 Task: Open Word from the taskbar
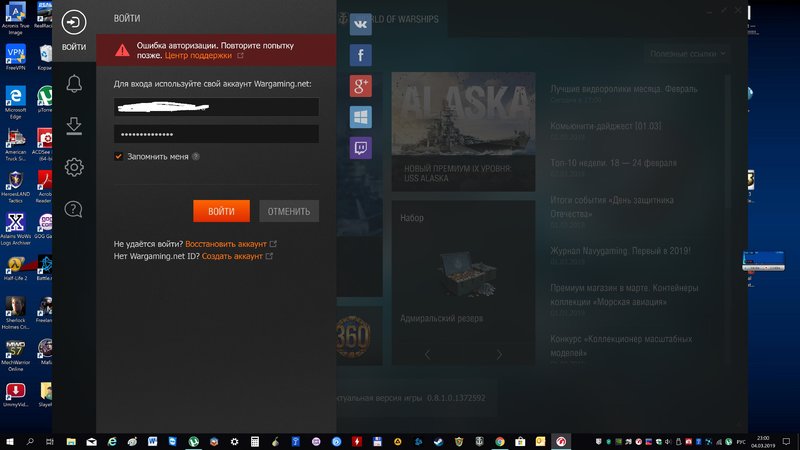click(x=153, y=441)
